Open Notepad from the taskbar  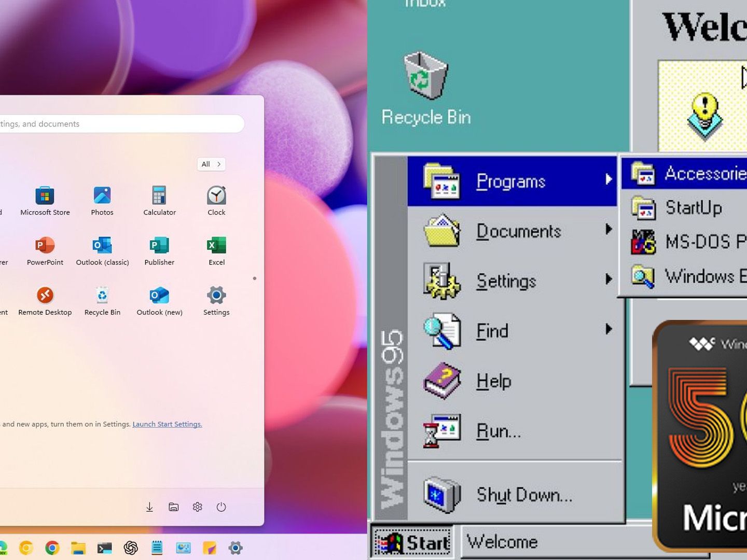pos(157,548)
